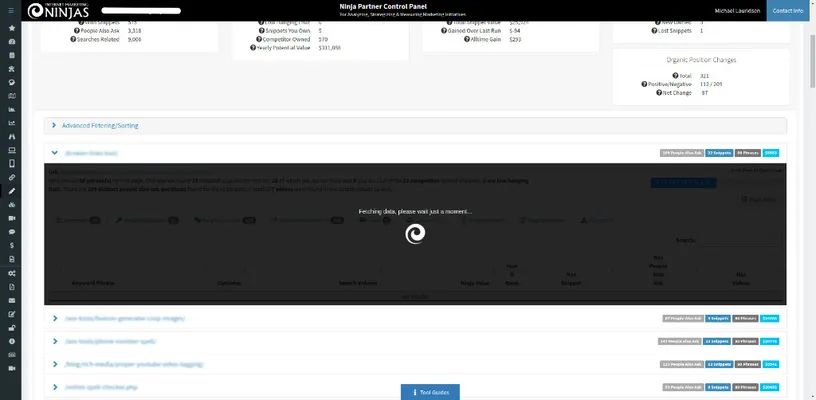This screenshot has height=400, width=816.
Task: Open the Tool Guides button
Action: coord(435,392)
